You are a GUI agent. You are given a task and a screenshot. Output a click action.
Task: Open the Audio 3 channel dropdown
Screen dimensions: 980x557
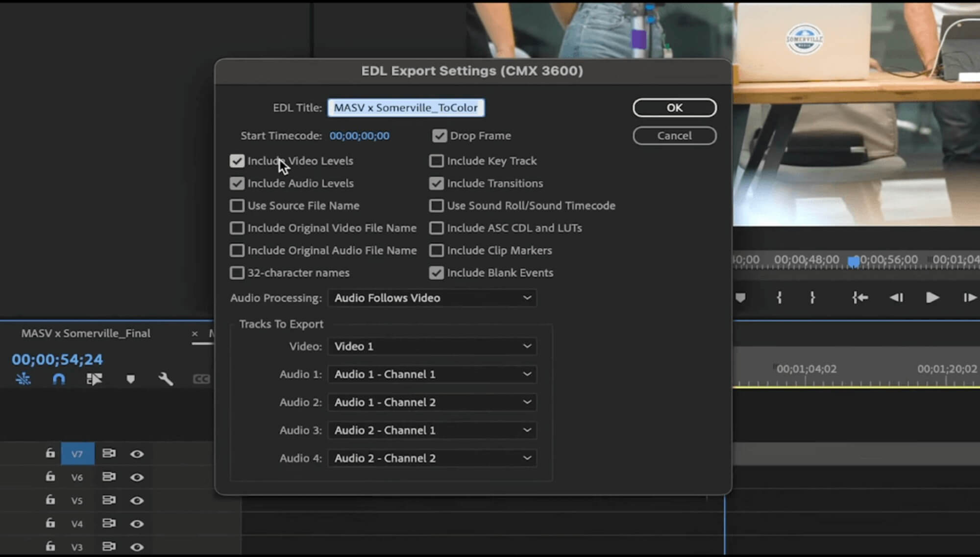pos(432,430)
